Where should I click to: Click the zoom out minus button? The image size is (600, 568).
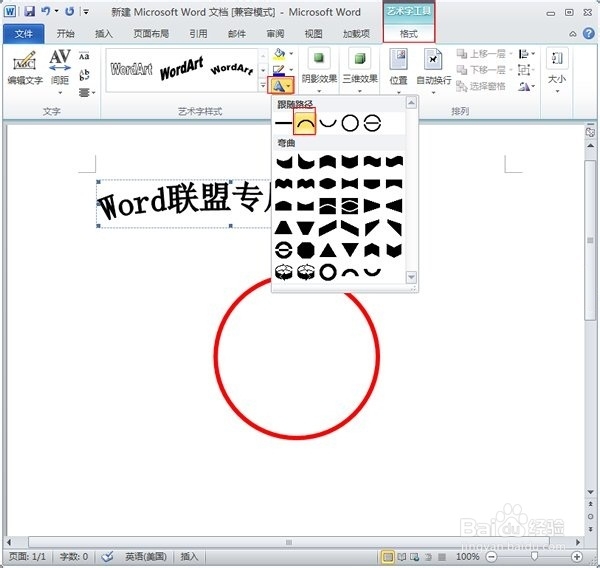492,557
